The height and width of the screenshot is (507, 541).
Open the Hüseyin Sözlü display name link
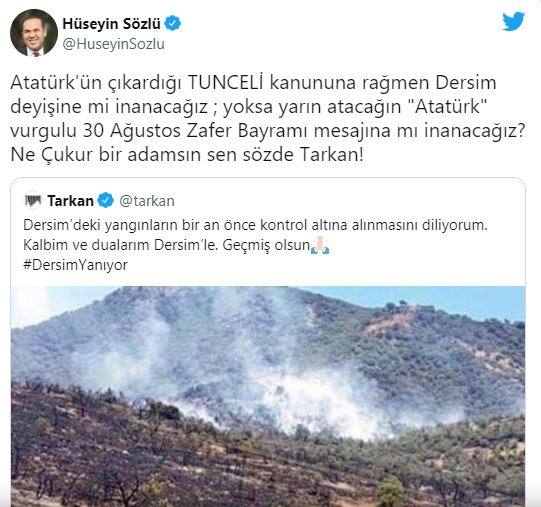pyautogui.click(x=111, y=24)
